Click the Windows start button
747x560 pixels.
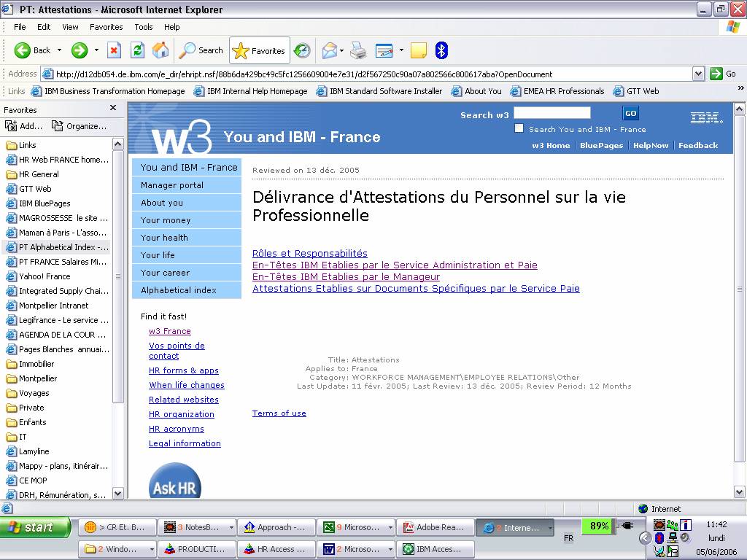click(x=34, y=527)
